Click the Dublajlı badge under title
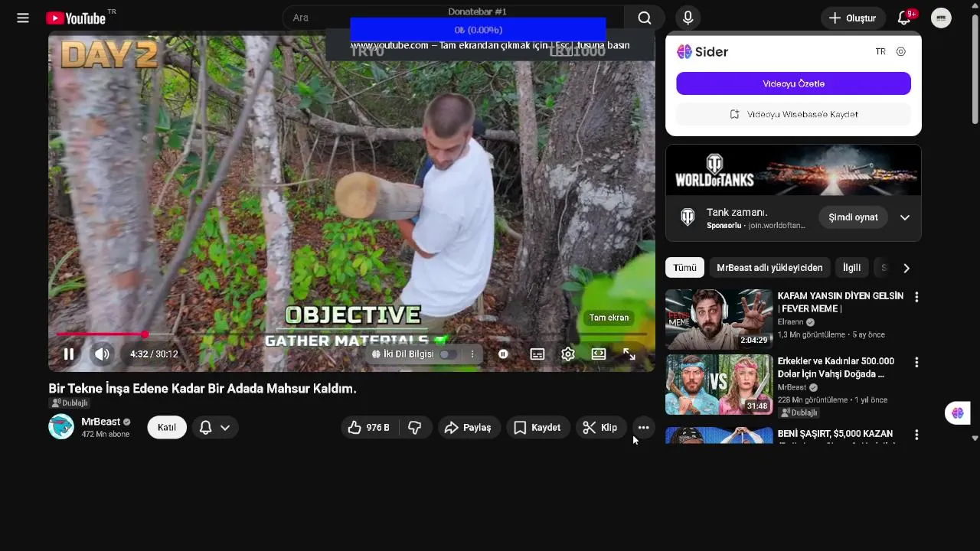Image resolution: width=980 pixels, height=551 pixels. point(70,403)
